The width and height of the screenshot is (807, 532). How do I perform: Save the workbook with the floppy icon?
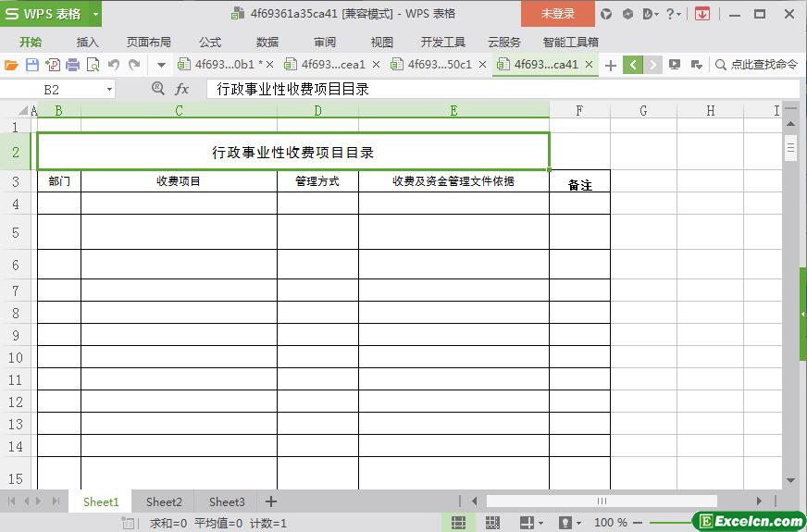[x=32, y=65]
